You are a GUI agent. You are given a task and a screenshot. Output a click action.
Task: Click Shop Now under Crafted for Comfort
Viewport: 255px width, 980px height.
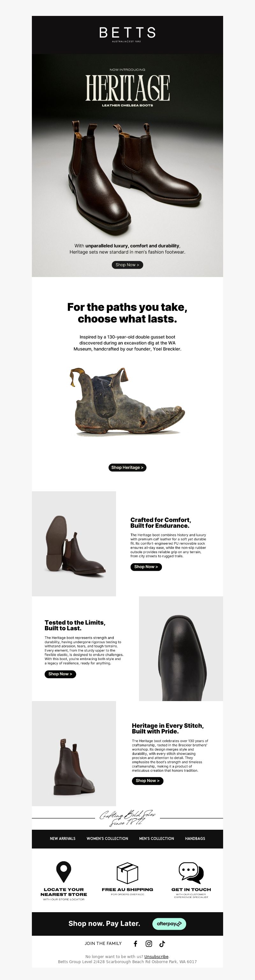pos(146,567)
